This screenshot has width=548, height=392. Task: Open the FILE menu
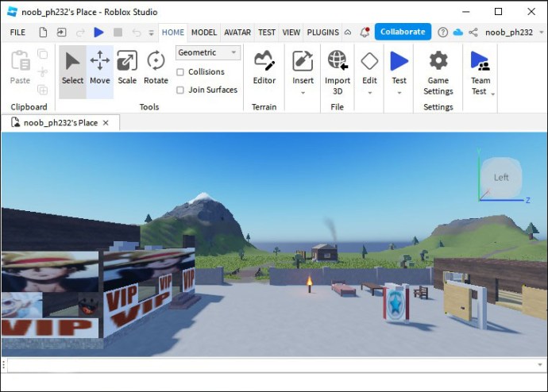[x=17, y=33]
